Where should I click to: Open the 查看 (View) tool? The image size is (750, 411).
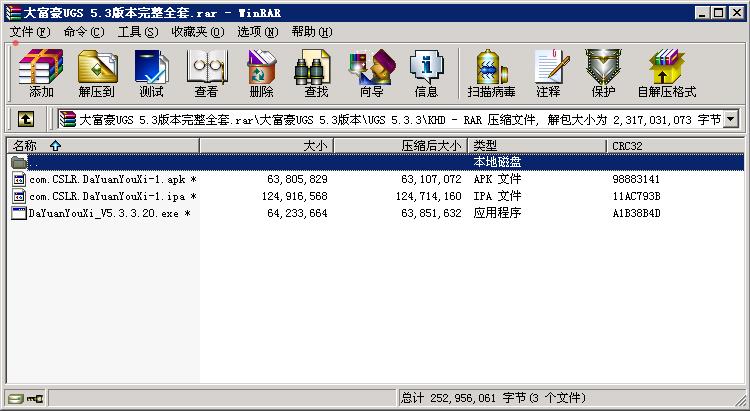tap(206, 73)
